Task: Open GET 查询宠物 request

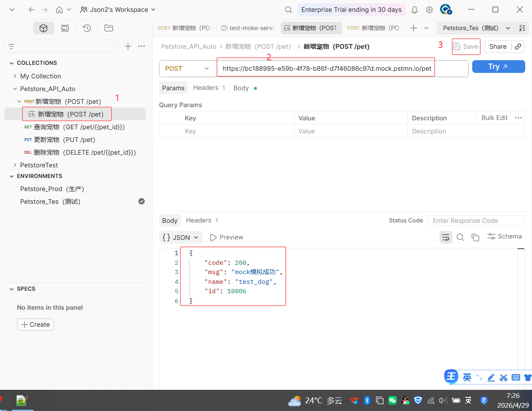Action: 75,127
